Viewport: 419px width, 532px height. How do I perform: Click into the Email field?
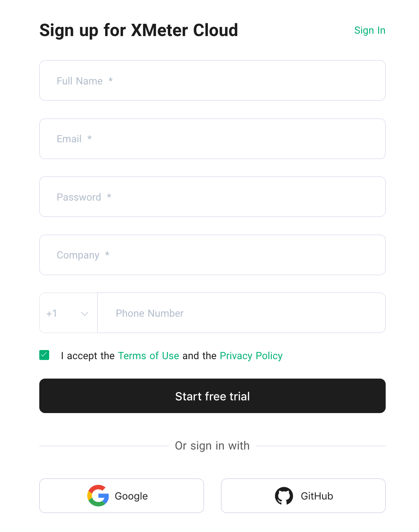212,139
